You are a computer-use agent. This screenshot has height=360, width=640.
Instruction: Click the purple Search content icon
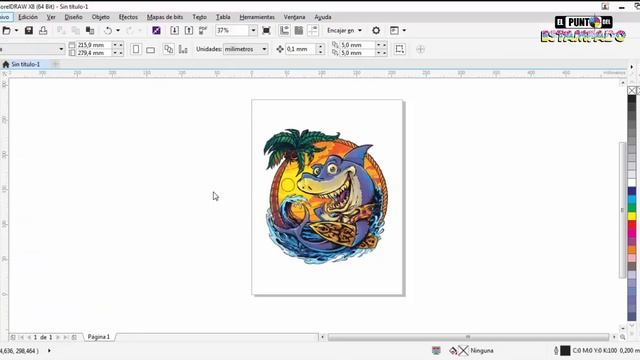[156, 30]
